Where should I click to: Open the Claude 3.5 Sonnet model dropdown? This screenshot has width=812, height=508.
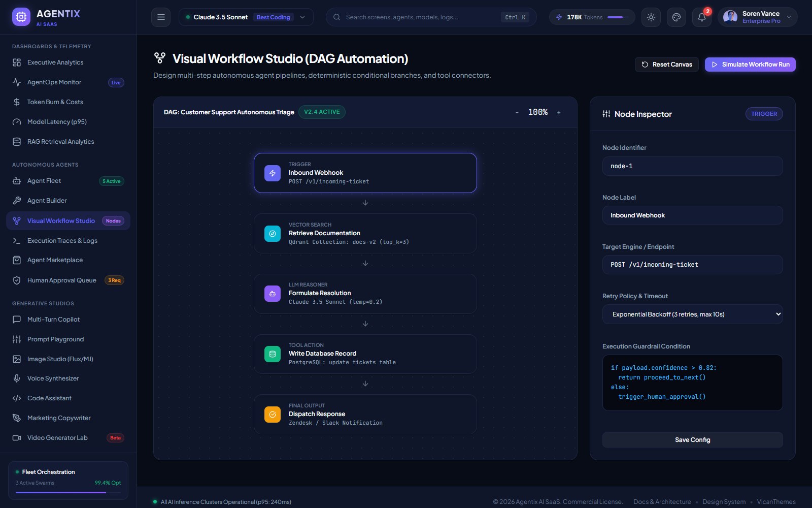tap(246, 17)
